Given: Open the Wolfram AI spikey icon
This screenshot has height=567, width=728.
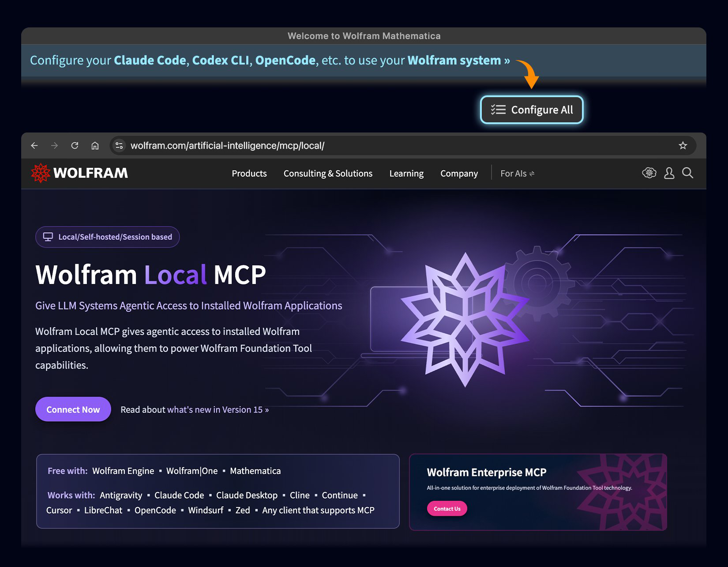Looking at the screenshot, I should pos(649,173).
